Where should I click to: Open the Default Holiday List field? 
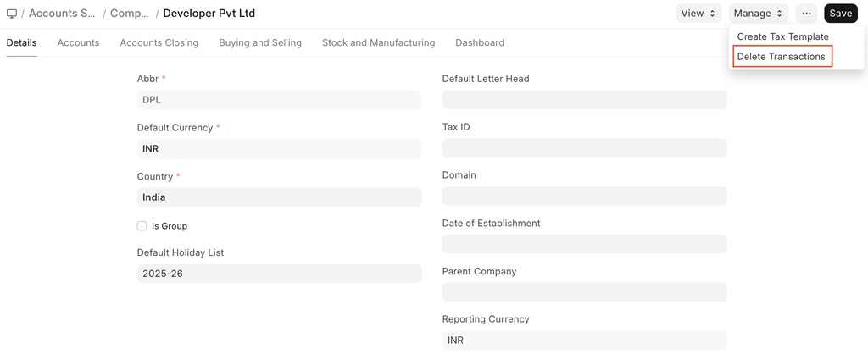click(x=279, y=274)
